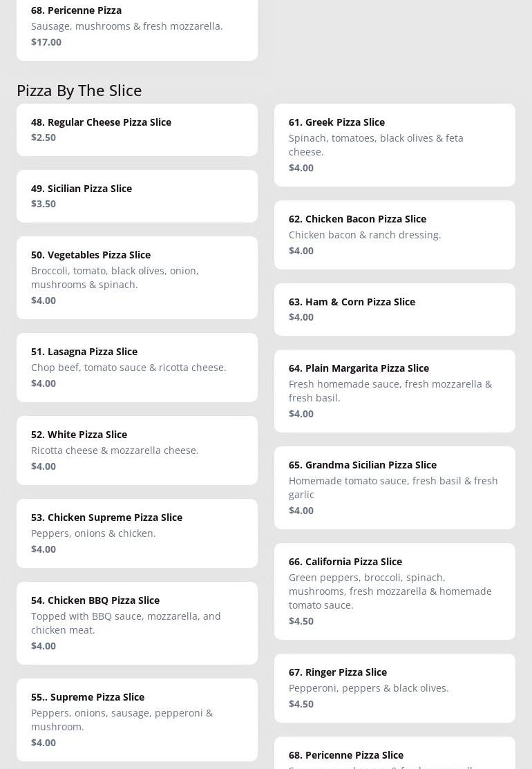Select 51. Lasagna Pizza Slice
Viewport: 532px width, 769px height.
(x=137, y=368)
